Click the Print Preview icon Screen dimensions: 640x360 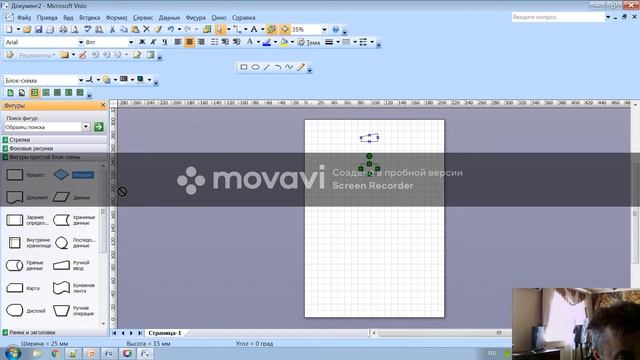click(75, 29)
